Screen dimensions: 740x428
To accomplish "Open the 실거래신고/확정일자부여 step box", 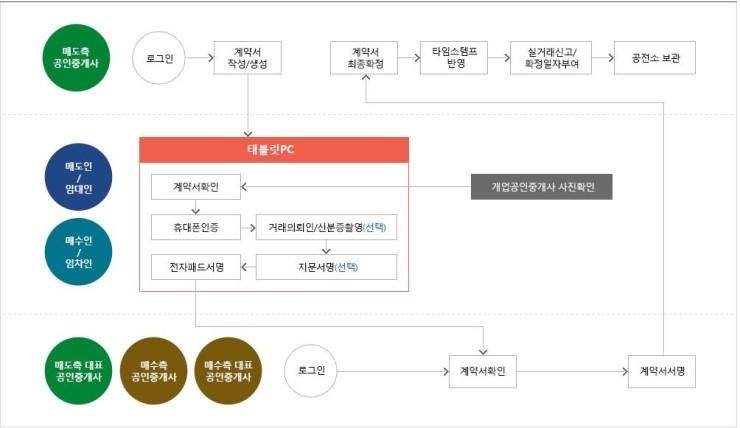I will point(551,58).
